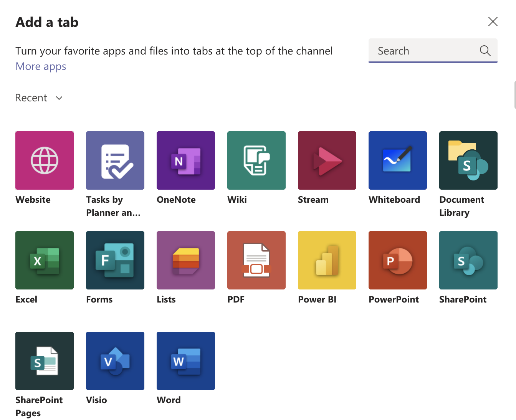Select the PowerPoint app icon
Viewport: 516px width, 420px height.
(398, 260)
